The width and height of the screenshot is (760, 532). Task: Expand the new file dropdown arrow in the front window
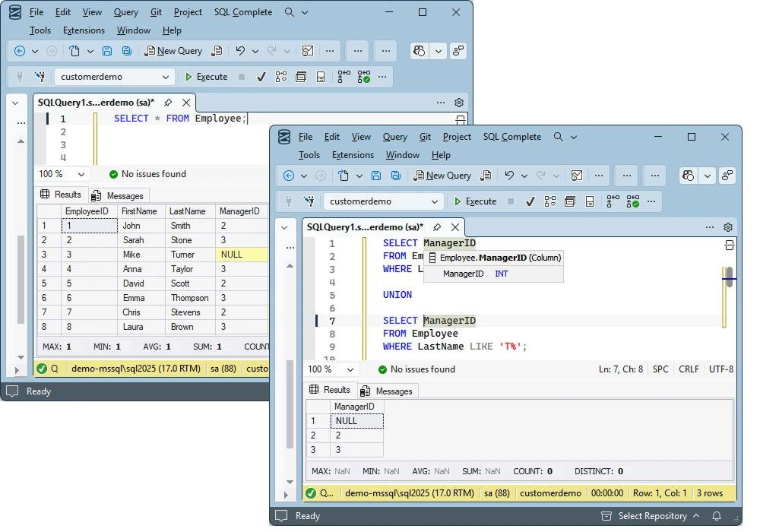[x=359, y=176]
